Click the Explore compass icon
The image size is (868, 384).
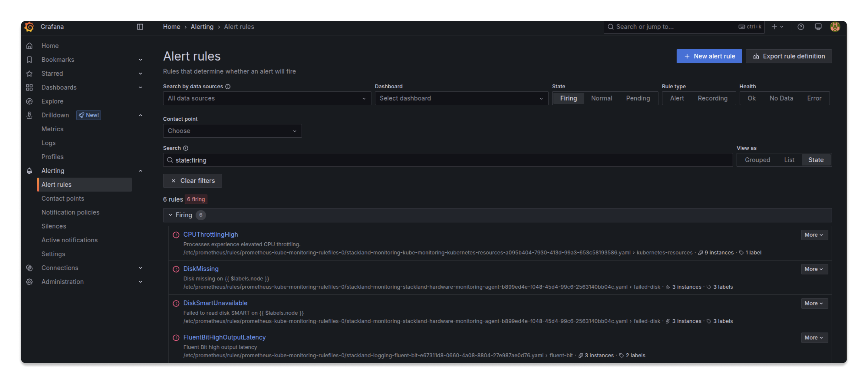tap(29, 101)
